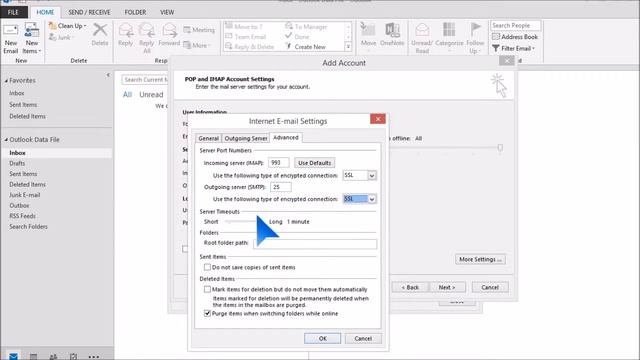Confirm settings with OK button
This screenshot has width=640, height=360.
tap(322, 338)
